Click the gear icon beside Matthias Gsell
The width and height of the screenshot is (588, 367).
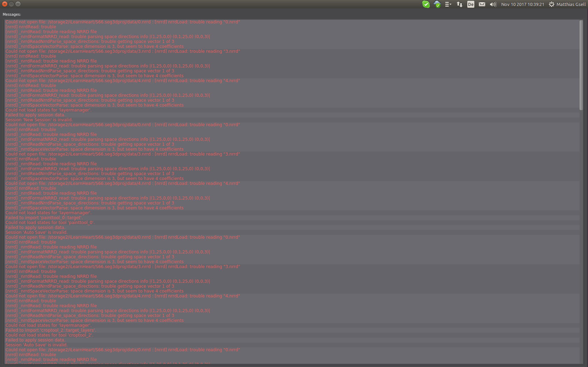552,4
